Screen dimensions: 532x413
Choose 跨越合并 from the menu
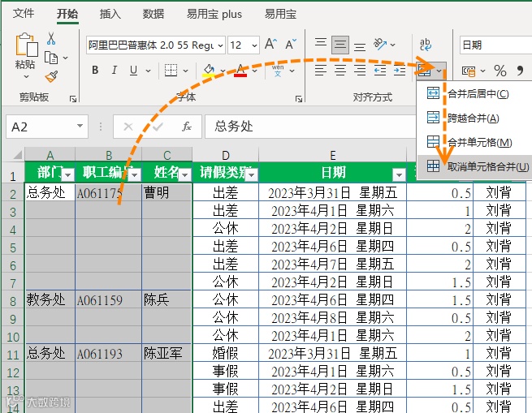475,118
